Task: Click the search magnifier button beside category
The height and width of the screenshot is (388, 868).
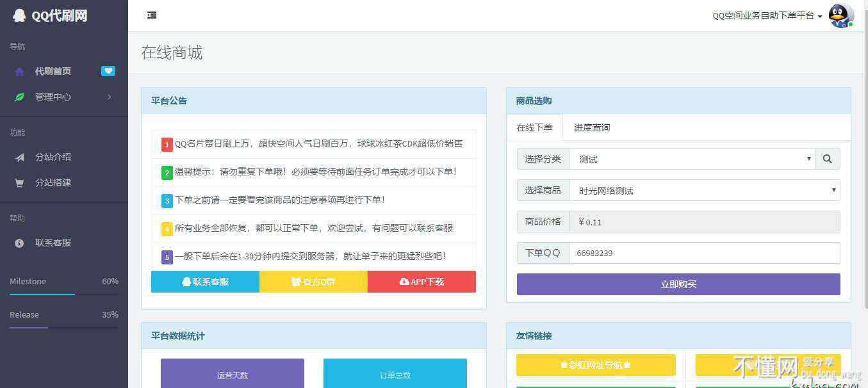Action: point(827,159)
